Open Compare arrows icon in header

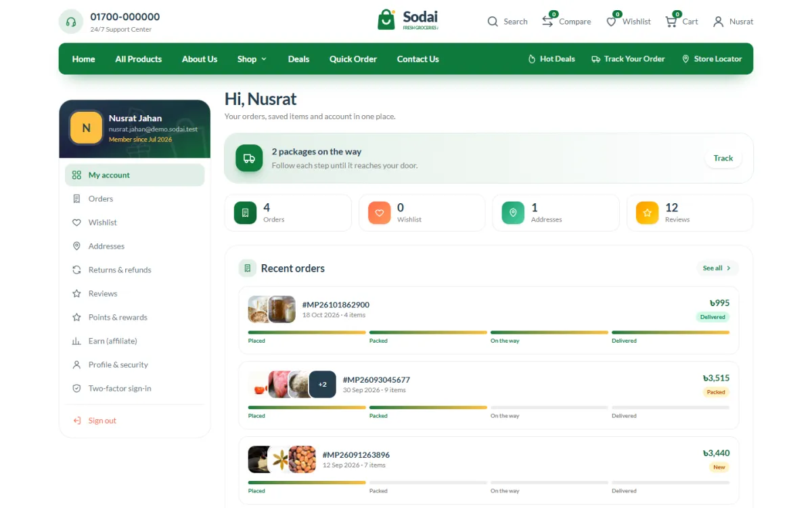click(x=547, y=22)
